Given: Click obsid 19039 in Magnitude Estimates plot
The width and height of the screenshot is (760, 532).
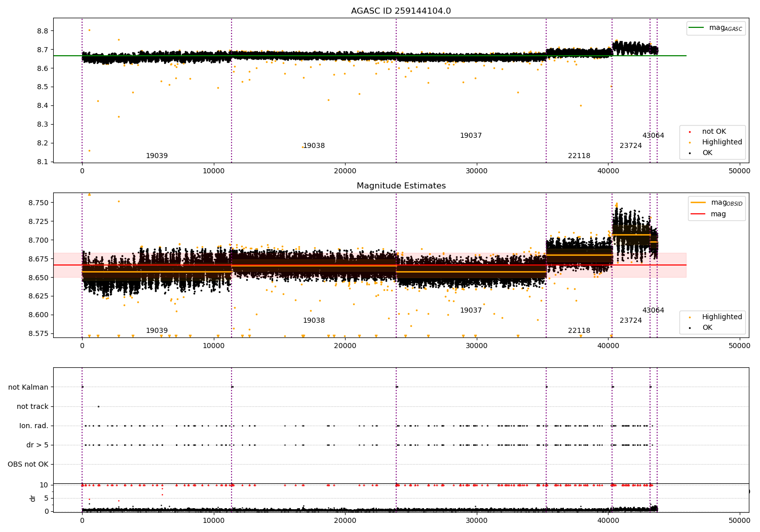Looking at the screenshot, I should click(157, 331).
